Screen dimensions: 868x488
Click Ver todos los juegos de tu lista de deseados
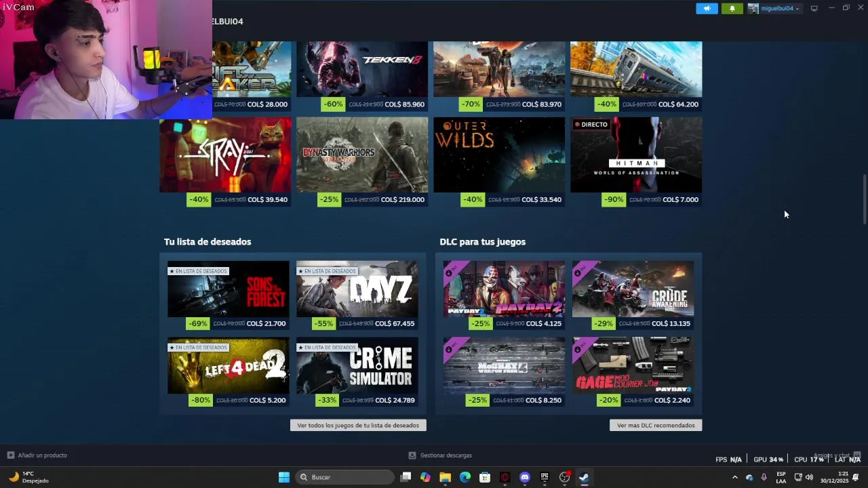click(358, 425)
